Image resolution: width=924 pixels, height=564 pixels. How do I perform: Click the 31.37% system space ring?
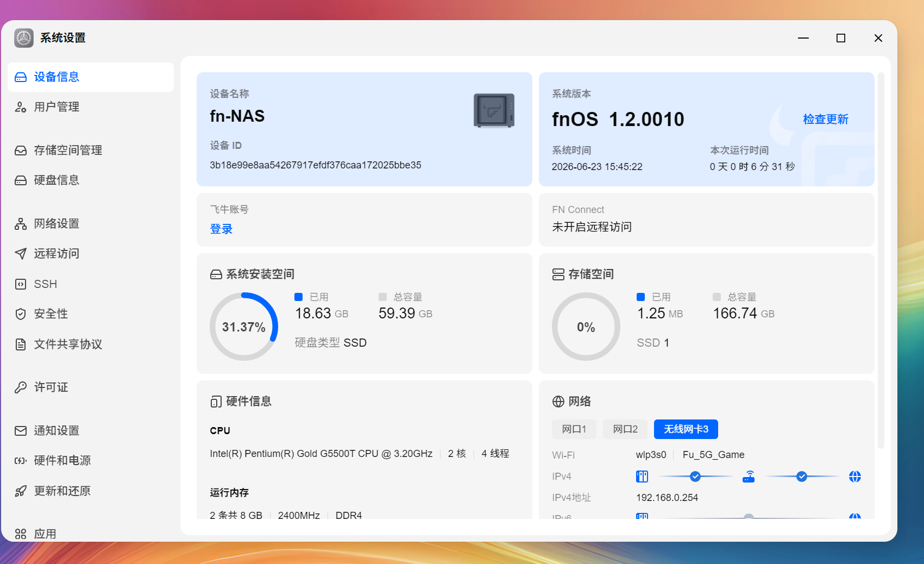click(x=244, y=327)
